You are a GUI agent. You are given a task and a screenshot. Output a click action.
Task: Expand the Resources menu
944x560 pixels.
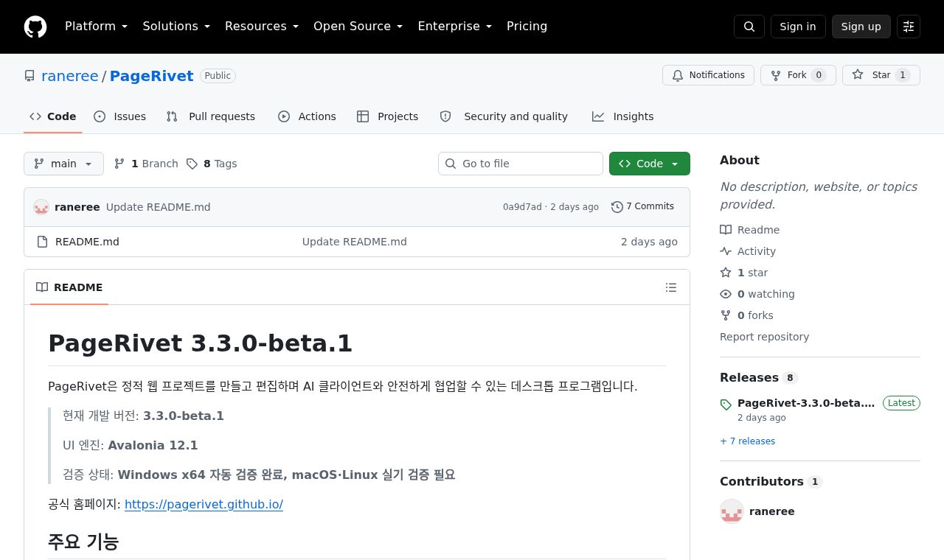point(262,27)
